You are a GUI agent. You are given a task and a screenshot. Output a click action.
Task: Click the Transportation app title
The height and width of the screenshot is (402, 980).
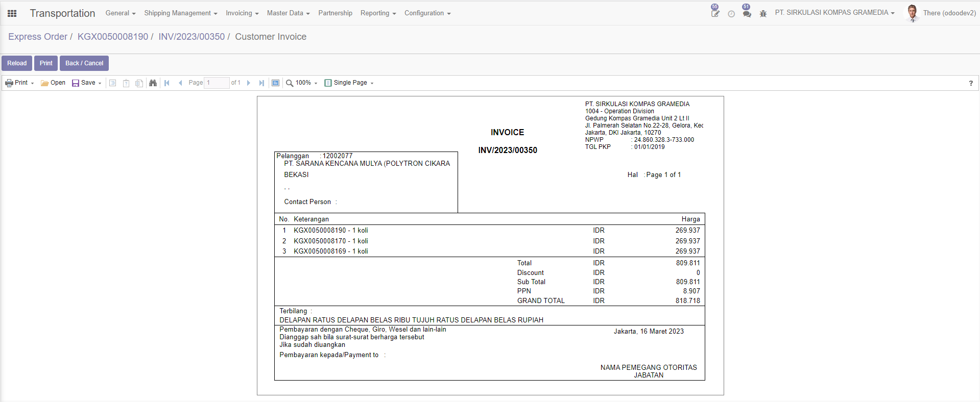point(62,13)
